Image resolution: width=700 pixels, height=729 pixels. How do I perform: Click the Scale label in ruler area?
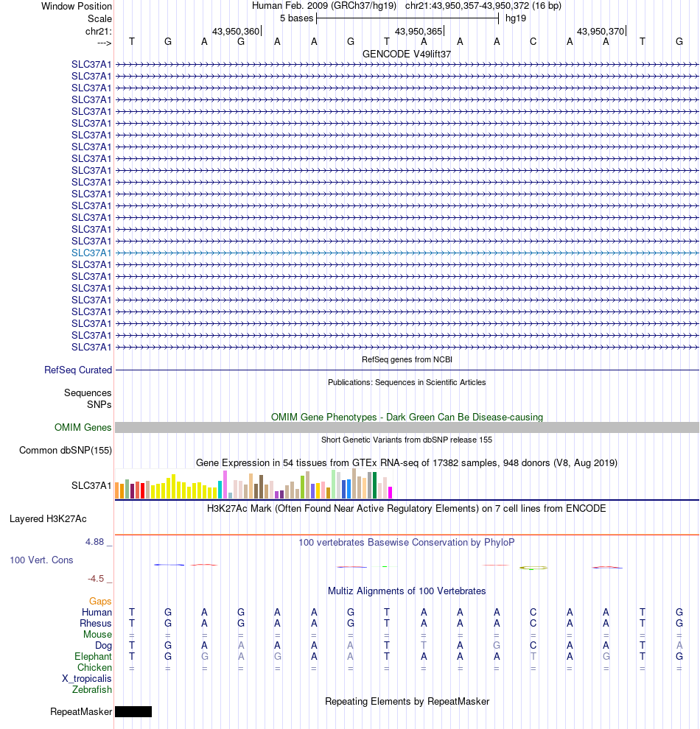[x=100, y=18]
